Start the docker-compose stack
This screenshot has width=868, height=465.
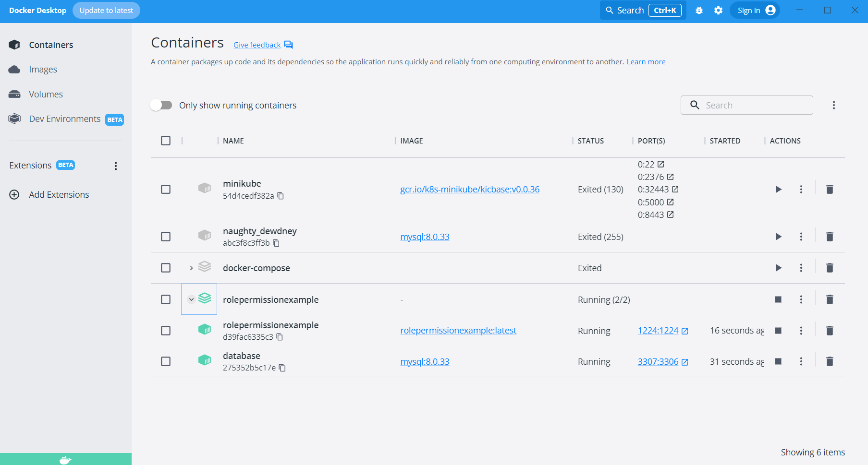coord(778,268)
